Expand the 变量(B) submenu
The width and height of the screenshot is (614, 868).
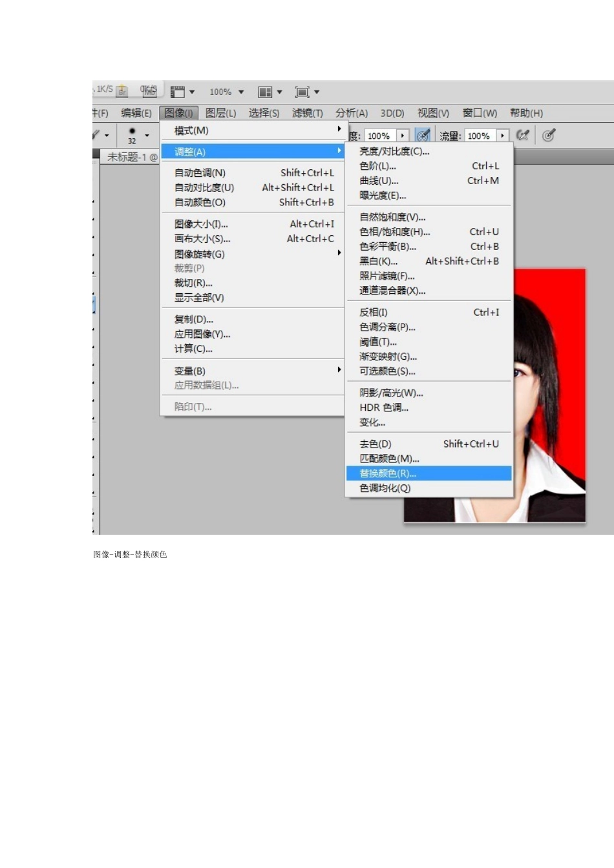click(x=253, y=371)
